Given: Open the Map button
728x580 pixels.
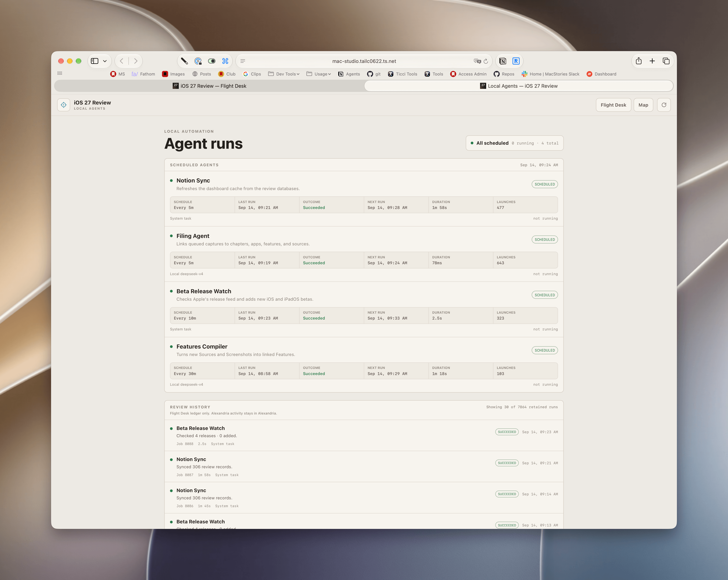Looking at the screenshot, I should 643,105.
